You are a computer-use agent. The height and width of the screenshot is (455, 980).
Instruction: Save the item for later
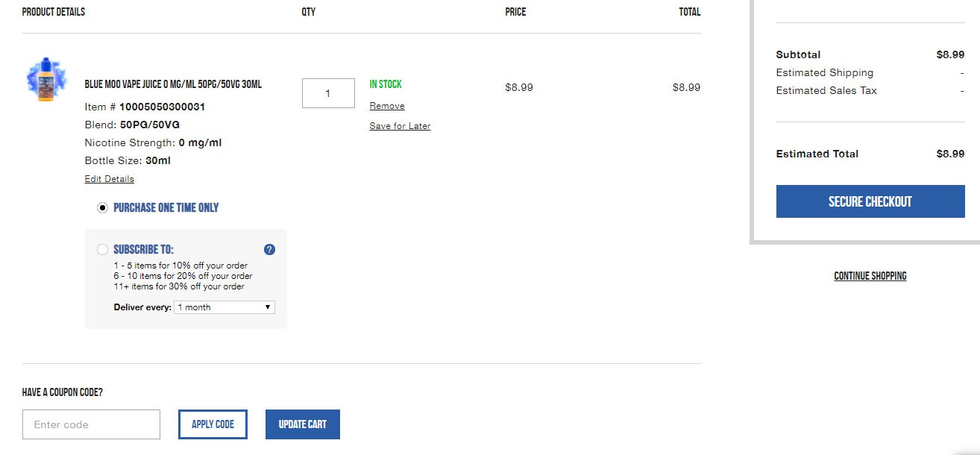pos(400,126)
